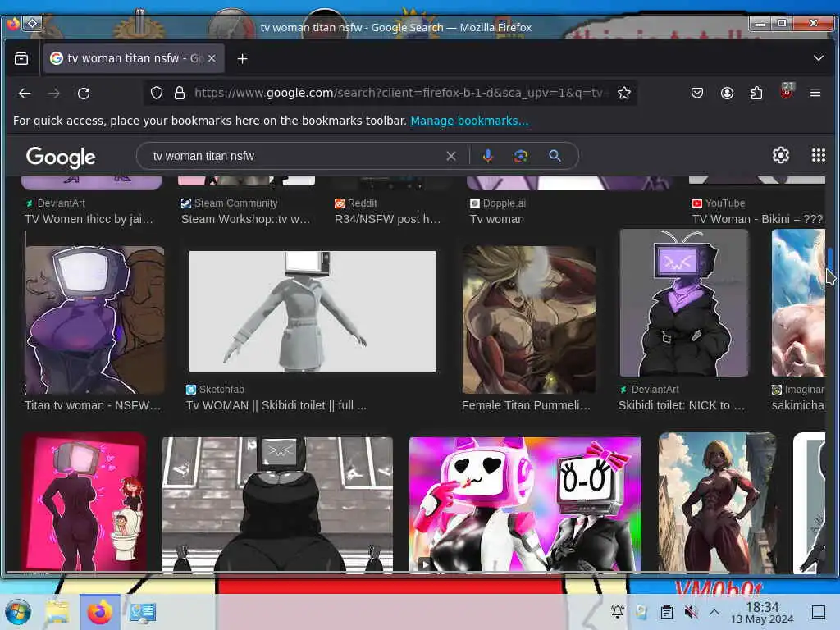Viewport: 840px width, 630px height.
Task: Expand hidden tray icons with the chevron
Action: pos(714,611)
